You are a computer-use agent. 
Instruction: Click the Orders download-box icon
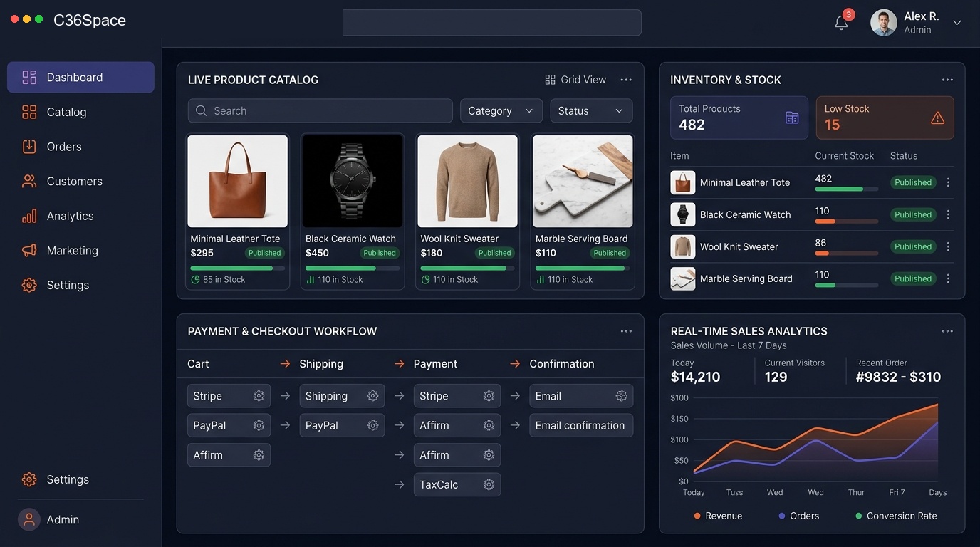(29, 147)
